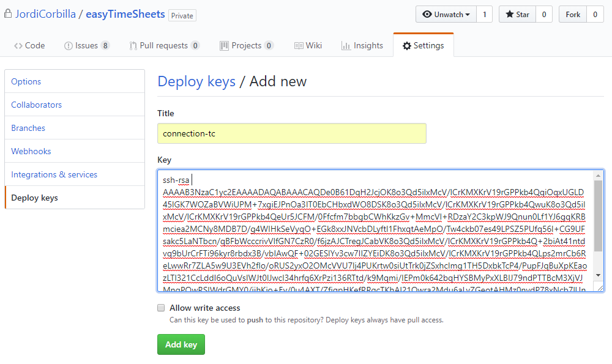Click the Key textarea scroll up arrow
The height and width of the screenshot is (364, 612).
coord(598,176)
